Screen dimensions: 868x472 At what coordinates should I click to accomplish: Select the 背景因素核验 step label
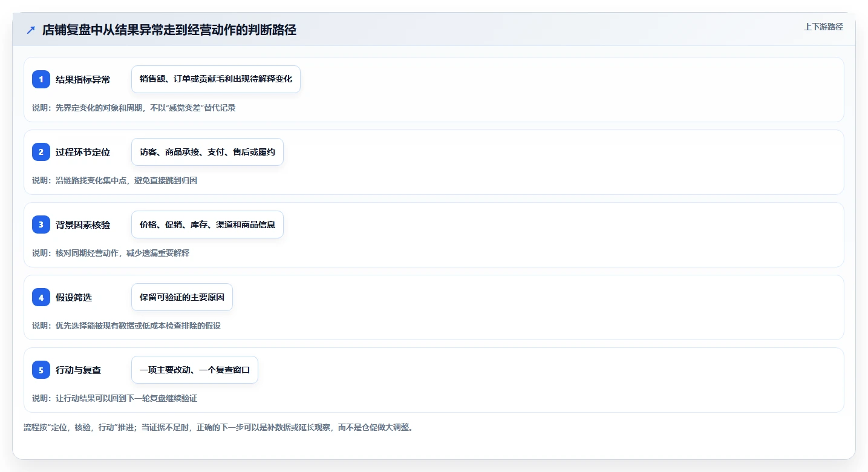pyautogui.click(x=83, y=225)
